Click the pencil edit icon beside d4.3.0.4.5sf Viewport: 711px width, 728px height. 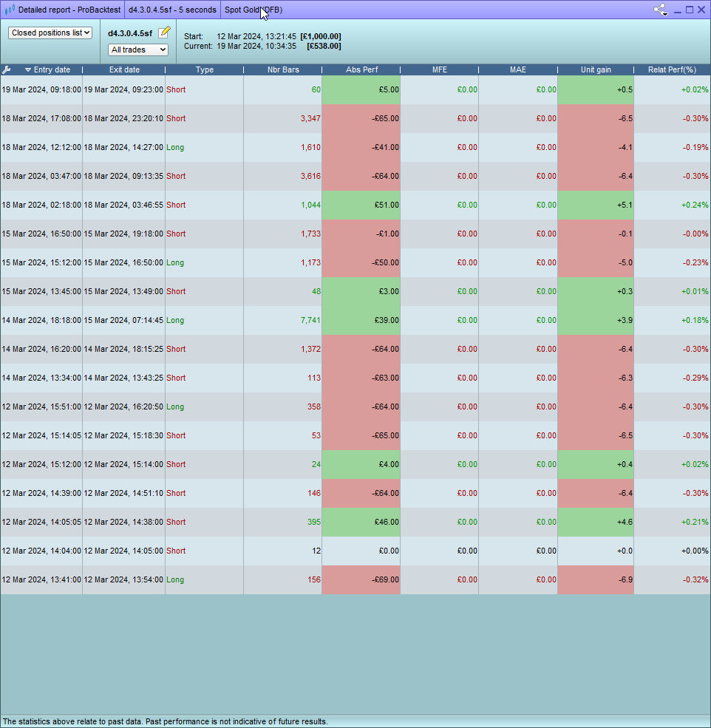[164, 33]
